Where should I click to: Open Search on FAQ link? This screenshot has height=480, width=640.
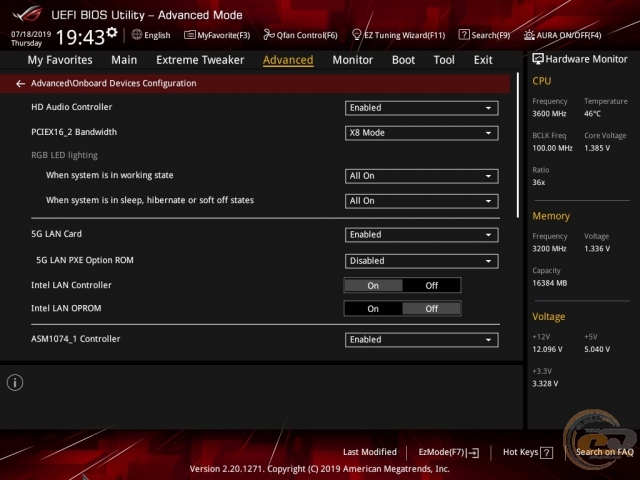(x=604, y=452)
